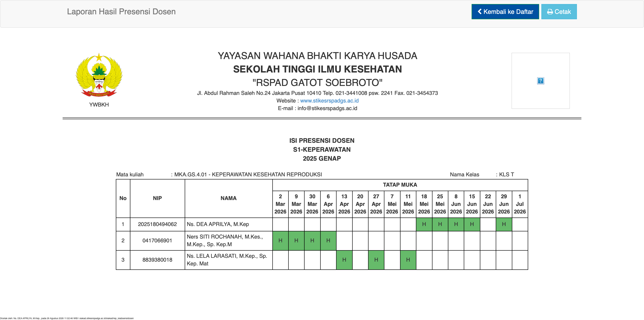Click Siti Rochanah's H cell for 9 Mar

click(296, 241)
